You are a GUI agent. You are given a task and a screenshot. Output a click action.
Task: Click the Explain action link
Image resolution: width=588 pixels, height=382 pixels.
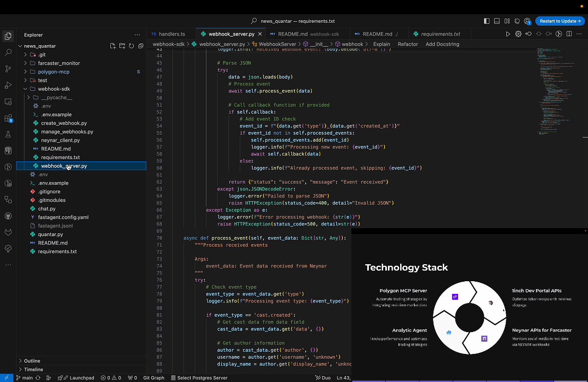tap(382, 44)
